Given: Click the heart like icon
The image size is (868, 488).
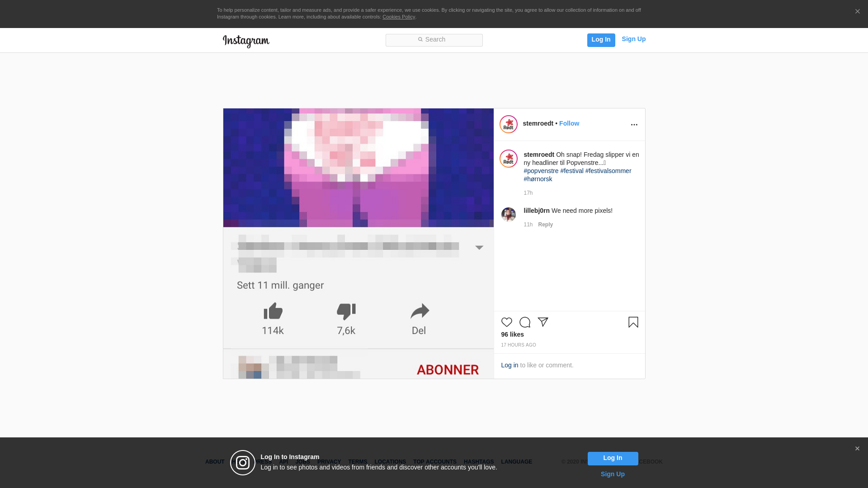Looking at the screenshot, I should 506,322.
